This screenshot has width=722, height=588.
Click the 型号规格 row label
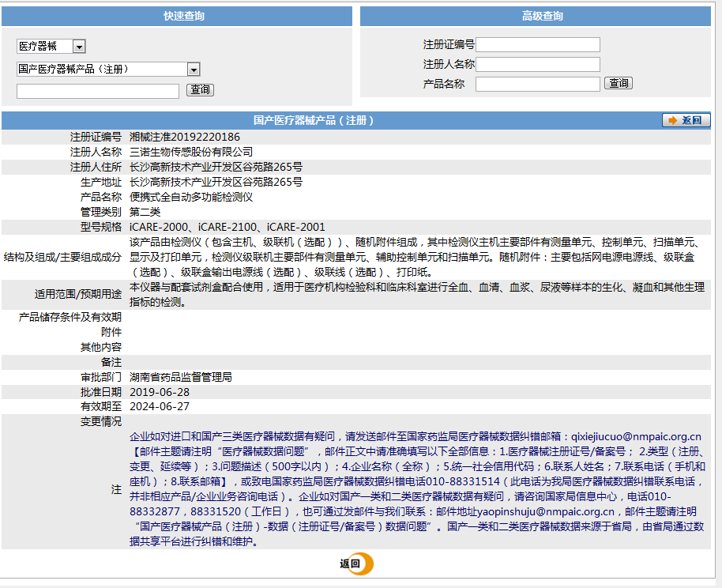(101, 227)
